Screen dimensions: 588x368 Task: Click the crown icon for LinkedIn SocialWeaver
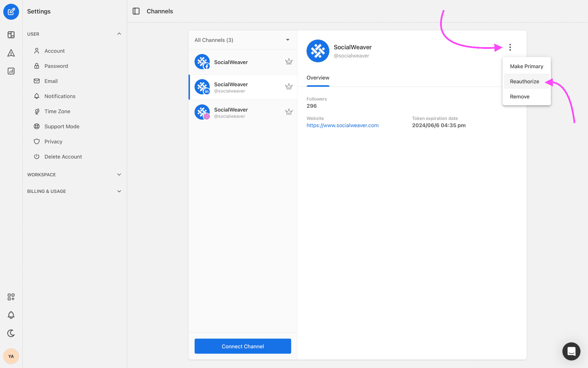click(x=289, y=87)
